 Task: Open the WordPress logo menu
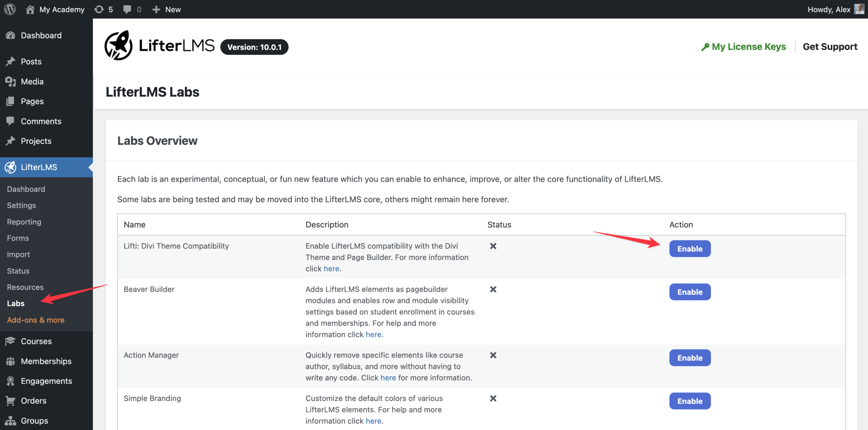tap(10, 9)
